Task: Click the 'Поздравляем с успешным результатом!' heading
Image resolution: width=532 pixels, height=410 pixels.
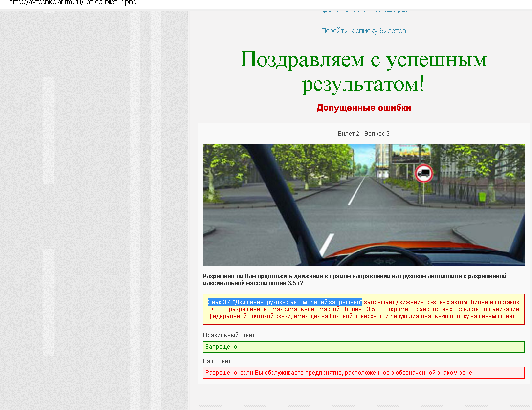Action: 363,71
